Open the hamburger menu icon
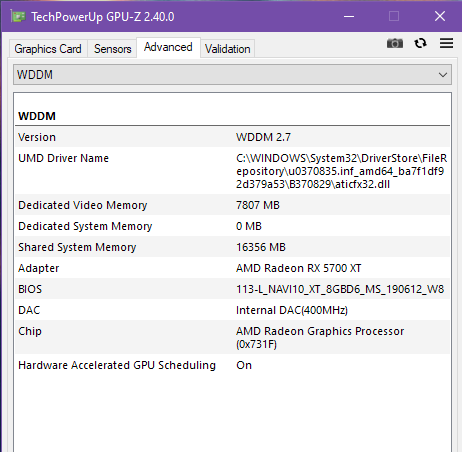 click(x=446, y=43)
